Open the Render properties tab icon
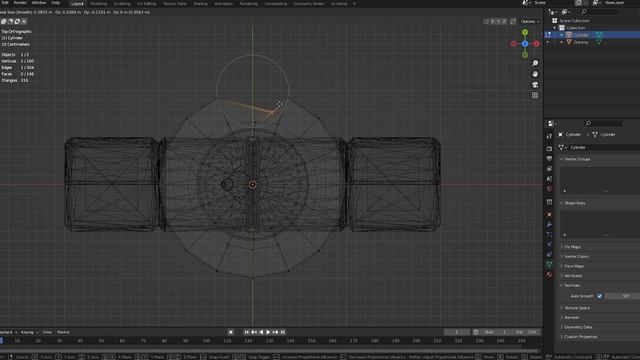The image size is (640, 360). tap(549, 149)
